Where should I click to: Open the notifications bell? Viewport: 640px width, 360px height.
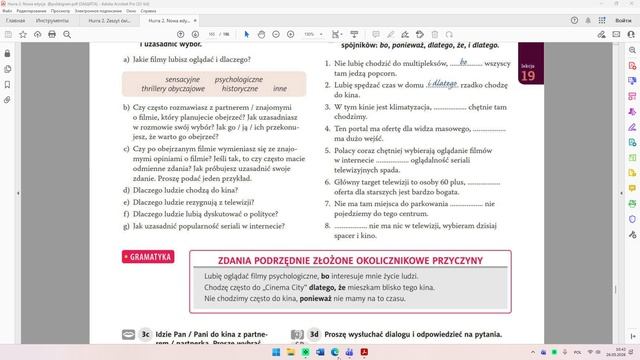click(588, 20)
